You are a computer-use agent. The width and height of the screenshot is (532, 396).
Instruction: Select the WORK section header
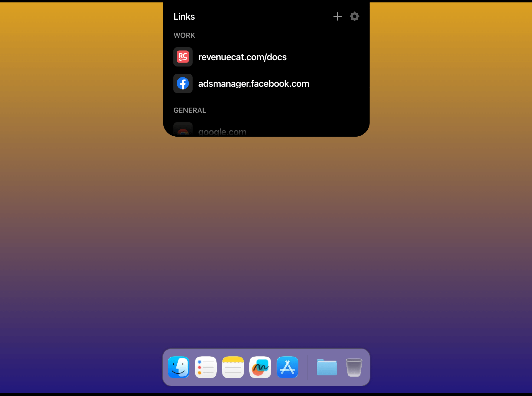184,35
